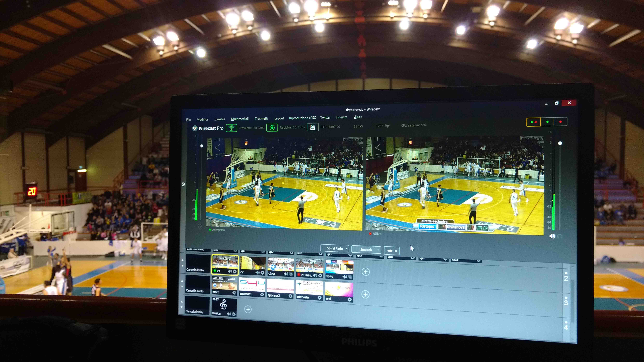Open settings gear on c2 shot
The image size is (644, 362).
tap(262, 273)
